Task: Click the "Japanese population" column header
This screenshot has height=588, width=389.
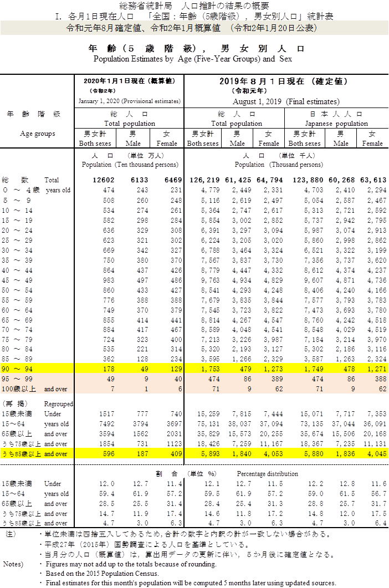Action: pyautogui.click(x=336, y=124)
